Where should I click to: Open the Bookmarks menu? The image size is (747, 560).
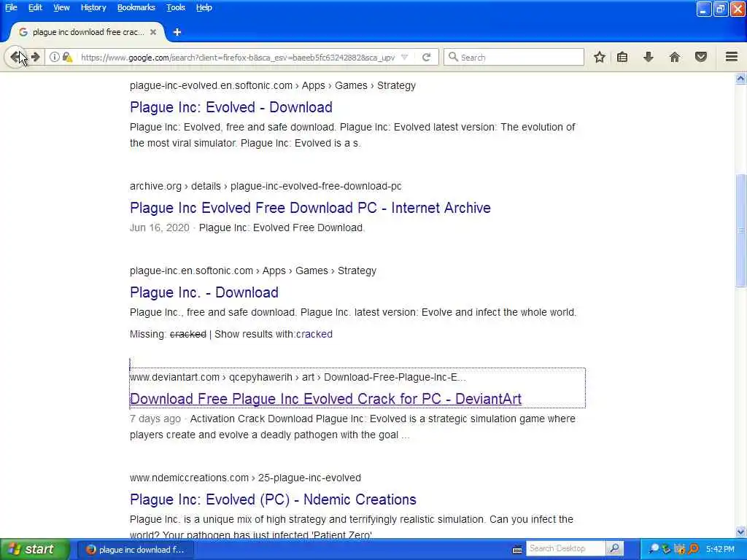click(136, 7)
